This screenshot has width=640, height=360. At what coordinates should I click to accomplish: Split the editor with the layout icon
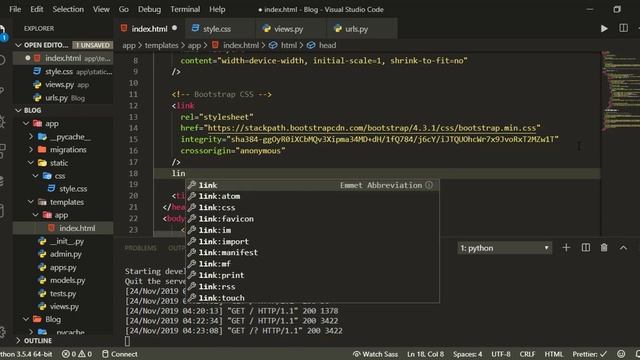[623, 28]
